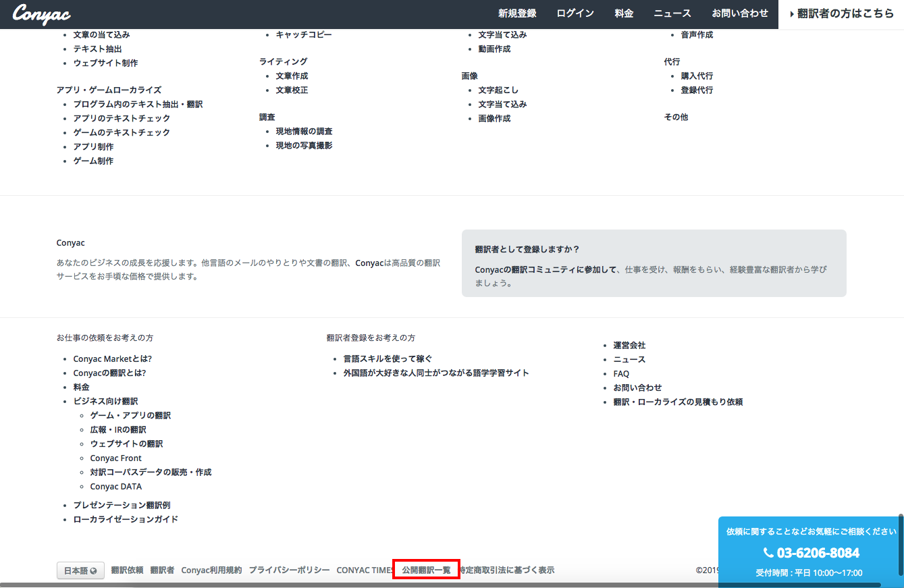
Task: Open the 現地情報の調査 link
Action: point(304,132)
